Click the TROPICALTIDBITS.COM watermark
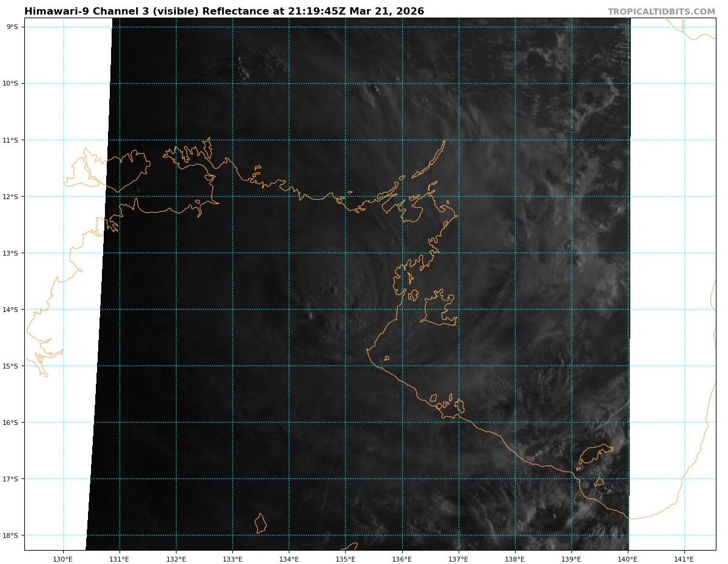Screen dimensions: 728x564 coord(661,12)
